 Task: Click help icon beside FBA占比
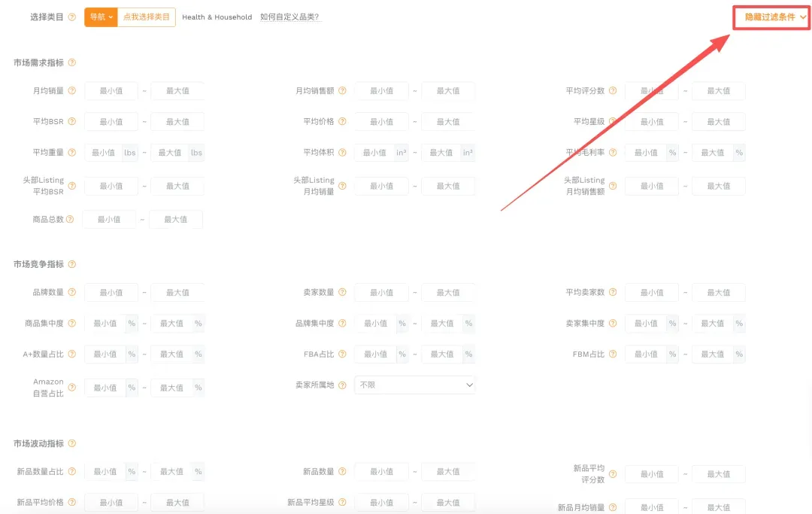(342, 354)
